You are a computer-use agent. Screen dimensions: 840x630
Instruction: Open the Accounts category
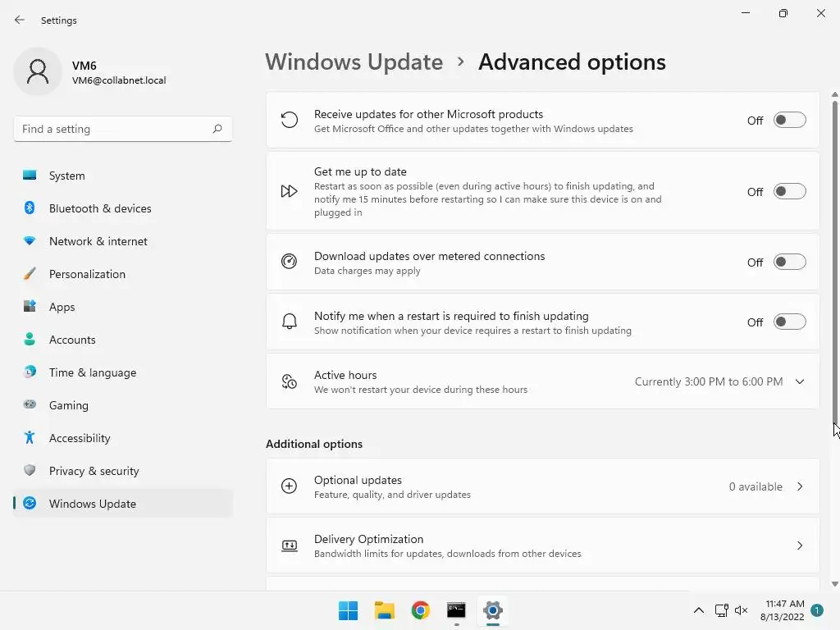tap(123, 339)
